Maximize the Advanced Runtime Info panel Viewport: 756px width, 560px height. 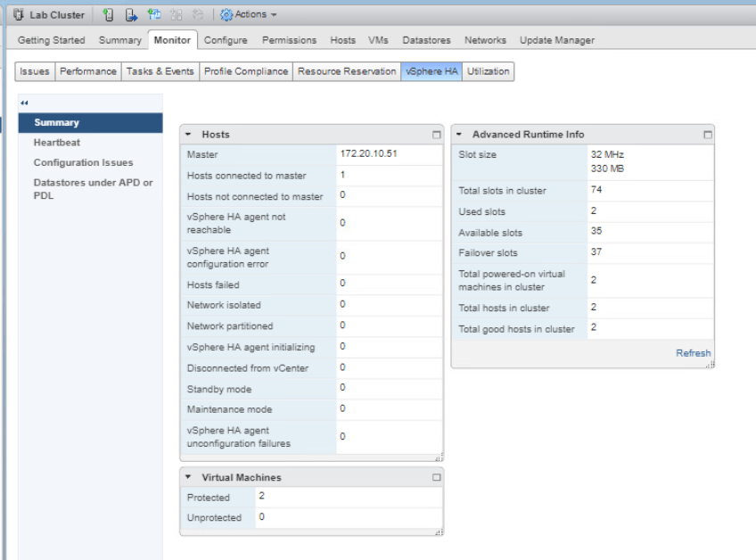tap(708, 135)
